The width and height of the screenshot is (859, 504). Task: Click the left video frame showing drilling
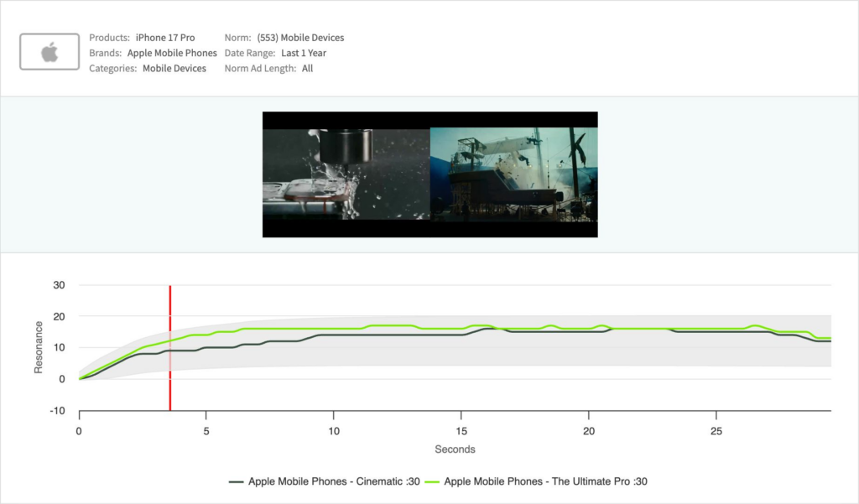tap(346, 174)
